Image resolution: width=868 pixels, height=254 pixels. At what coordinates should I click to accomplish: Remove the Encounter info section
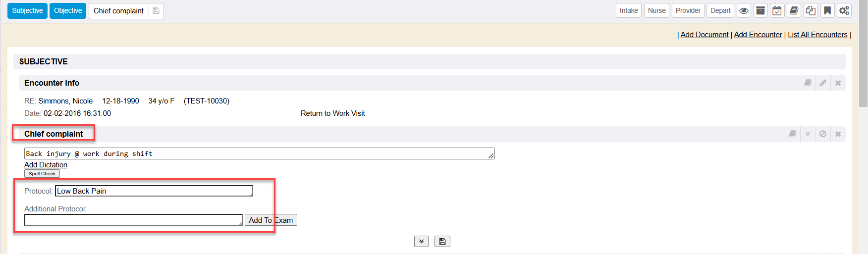click(x=838, y=83)
